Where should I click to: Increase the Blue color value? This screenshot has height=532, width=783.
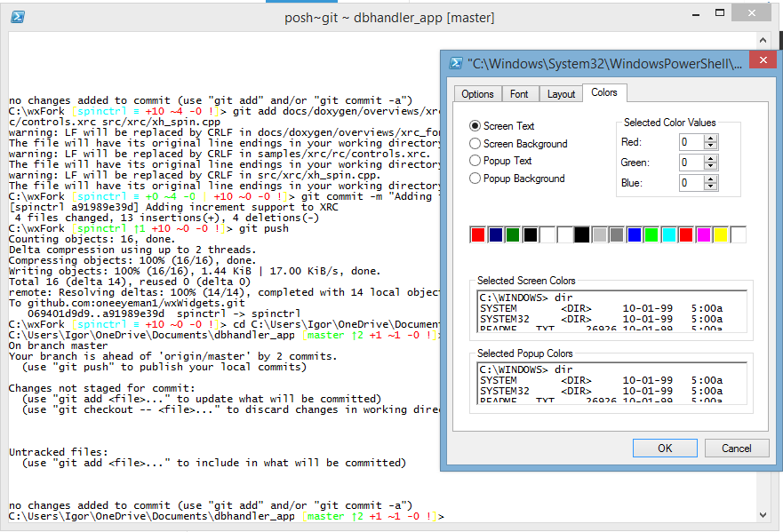[711, 179]
